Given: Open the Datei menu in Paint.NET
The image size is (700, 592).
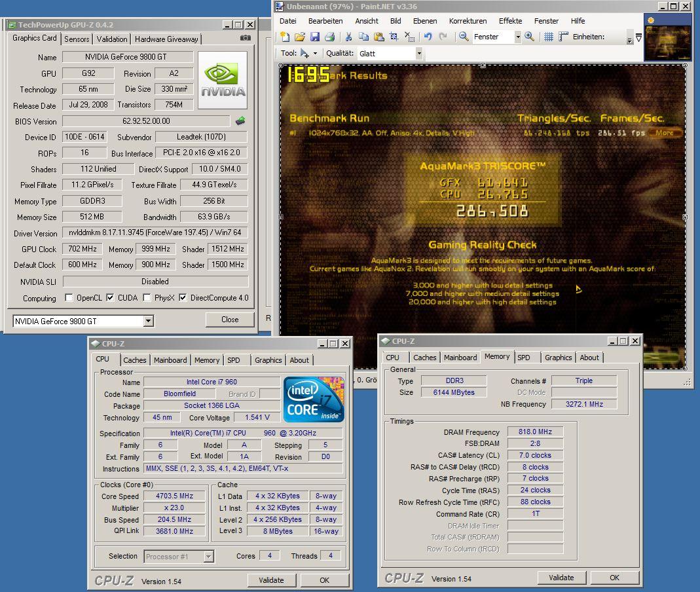Looking at the screenshot, I should point(288,21).
